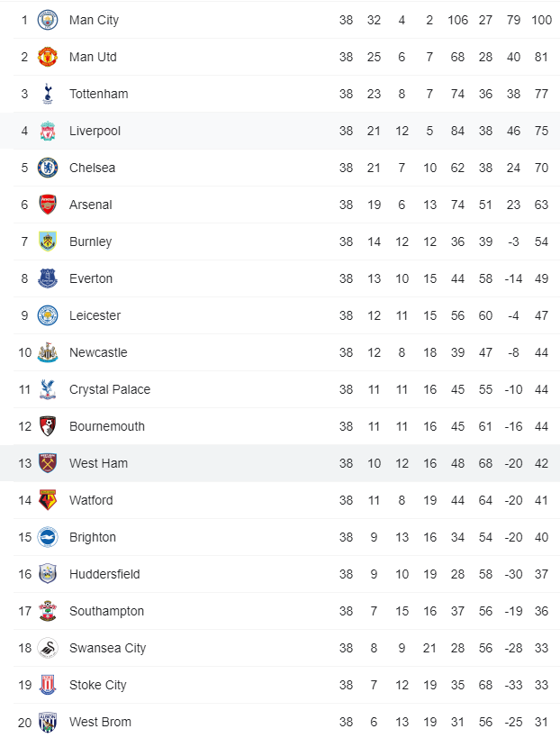The width and height of the screenshot is (560, 738).
Task: Click the Brighton team name
Action: point(93,537)
